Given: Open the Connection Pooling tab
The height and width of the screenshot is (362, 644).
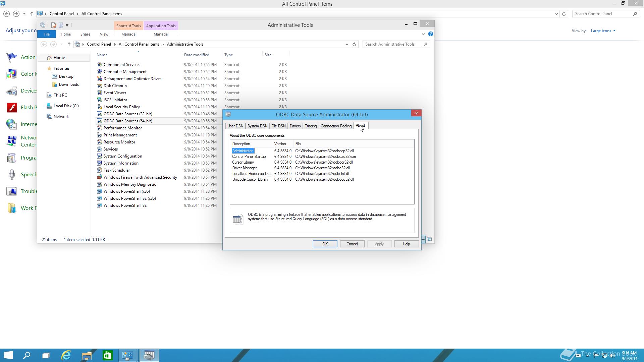Looking at the screenshot, I should 336,126.
